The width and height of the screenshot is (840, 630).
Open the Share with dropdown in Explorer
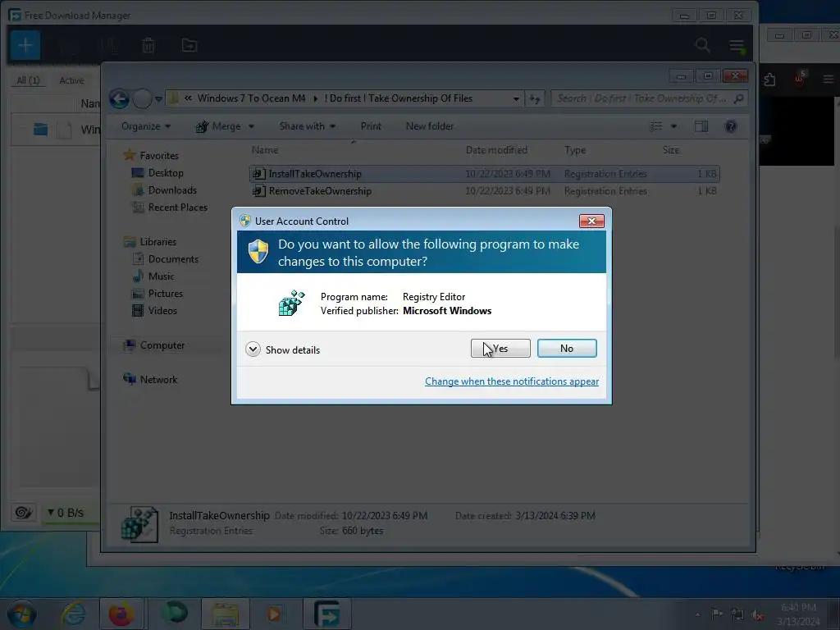[x=308, y=126]
